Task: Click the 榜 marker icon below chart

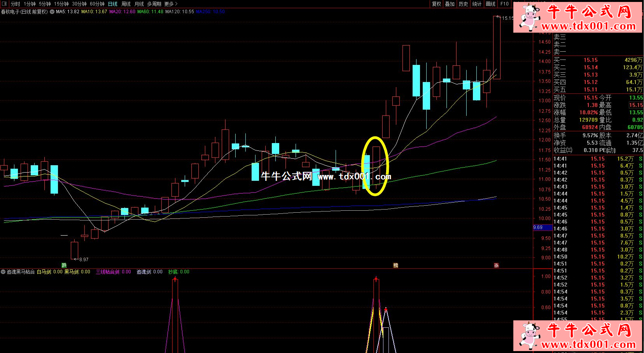Action: coord(395,265)
